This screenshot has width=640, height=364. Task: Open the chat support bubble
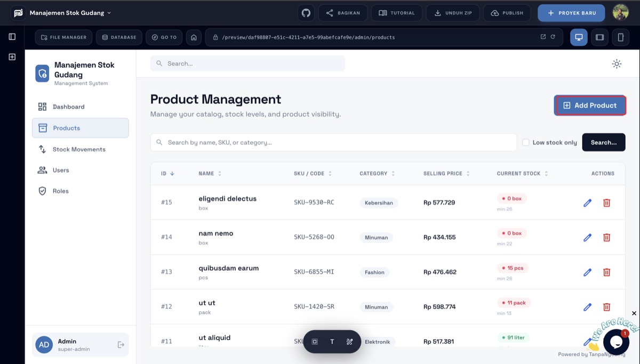pyautogui.click(x=616, y=342)
